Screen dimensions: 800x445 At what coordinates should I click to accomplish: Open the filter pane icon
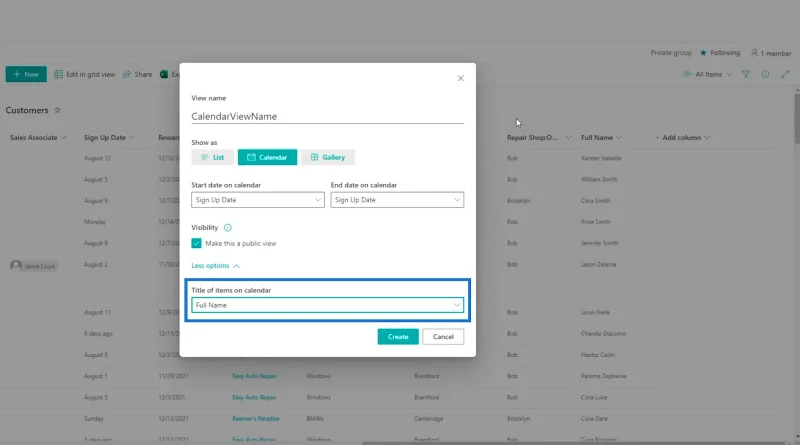point(745,75)
